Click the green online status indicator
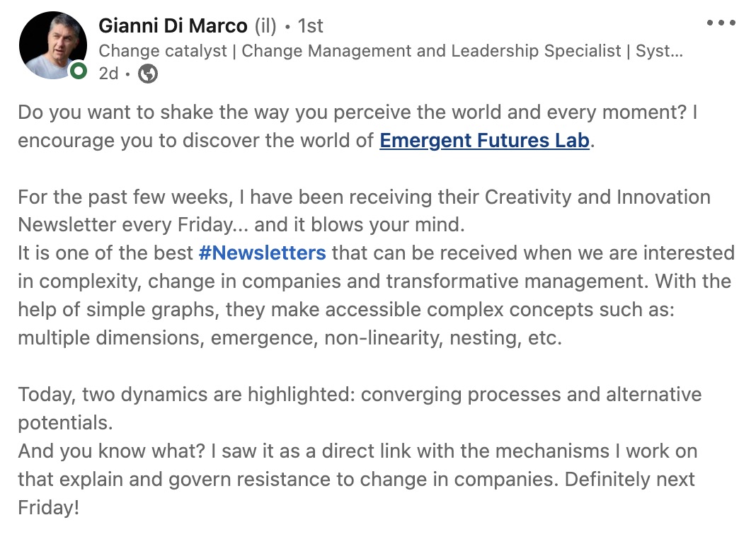This screenshot has height=544, width=756. (79, 71)
